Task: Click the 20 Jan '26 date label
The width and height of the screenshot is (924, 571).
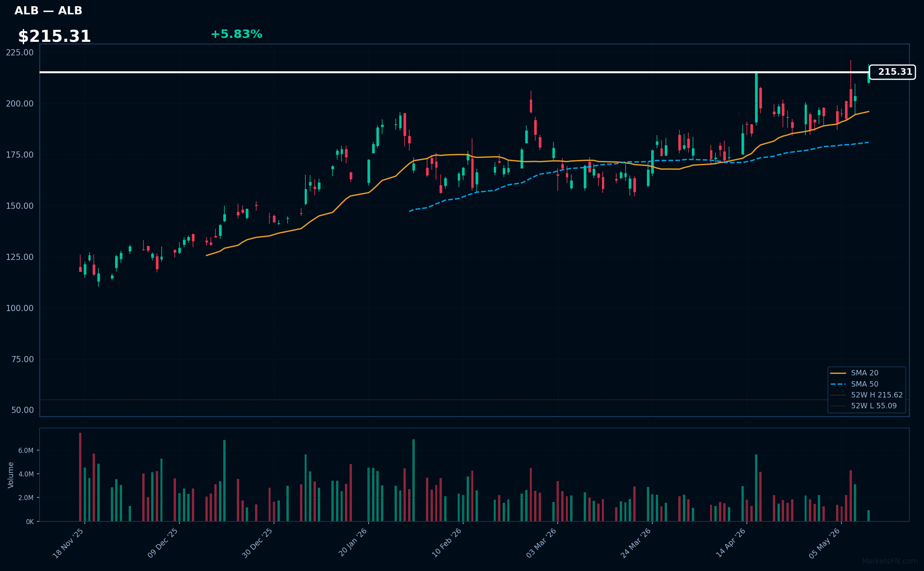Action: (x=353, y=543)
